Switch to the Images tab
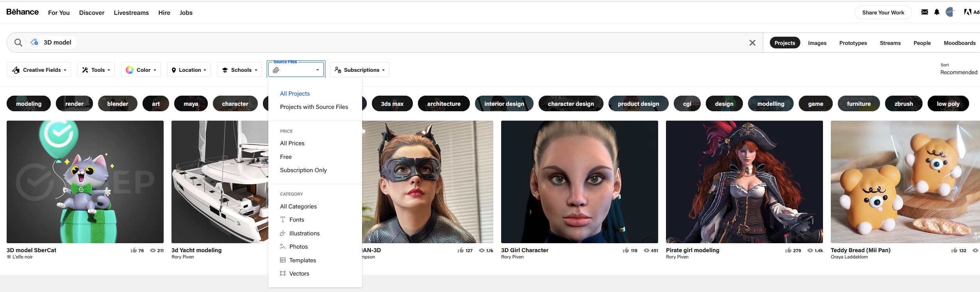 coord(817,43)
